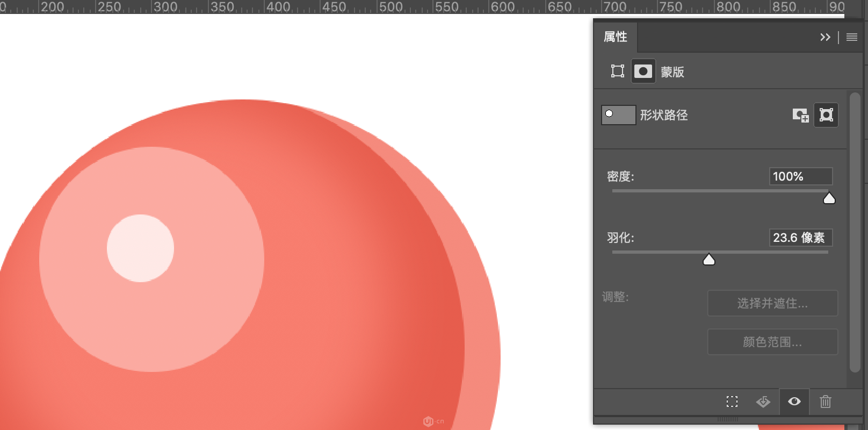Edit the 密度 100% value field
The height and width of the screenshot is (430, 868).
pos(801,176)
